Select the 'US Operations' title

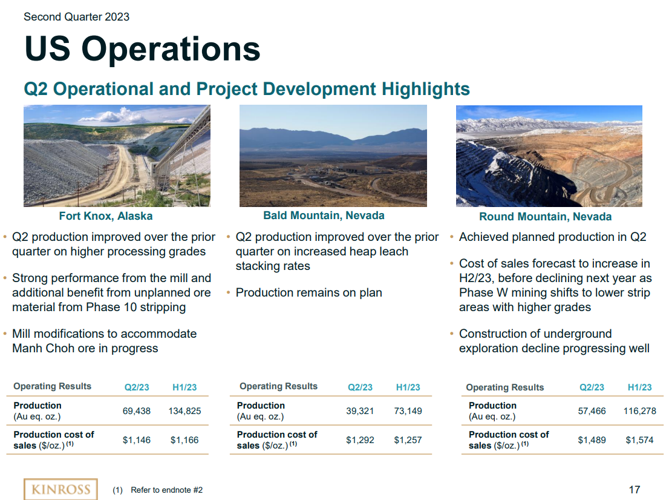pos(143,49)
